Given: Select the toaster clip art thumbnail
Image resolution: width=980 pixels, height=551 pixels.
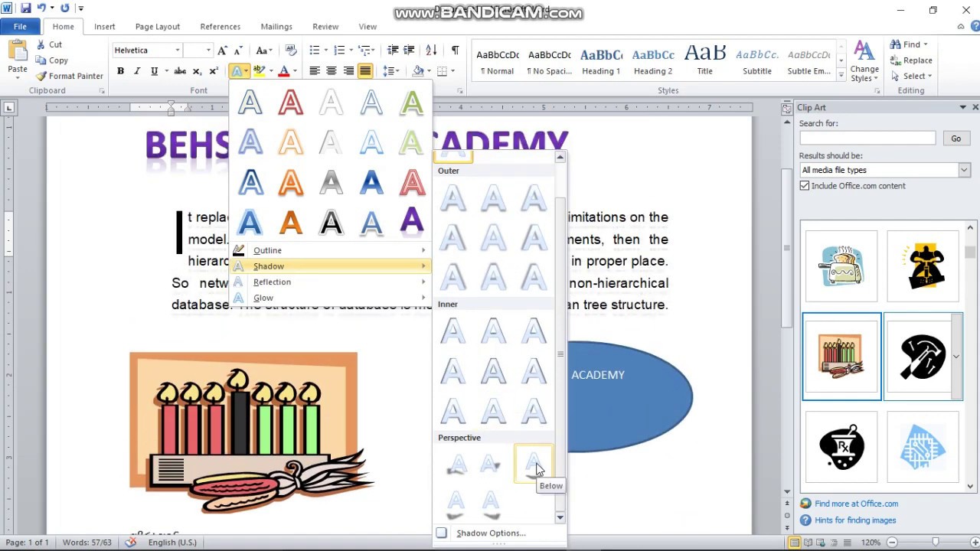Looking at the screenshot, I should point(841,266).
